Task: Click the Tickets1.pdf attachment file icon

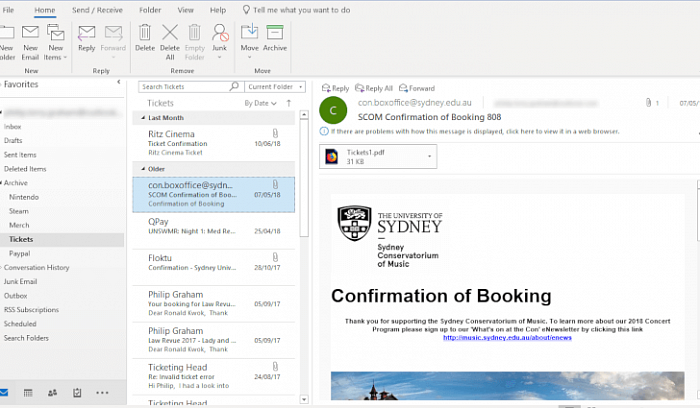Action: click(332, 157)
